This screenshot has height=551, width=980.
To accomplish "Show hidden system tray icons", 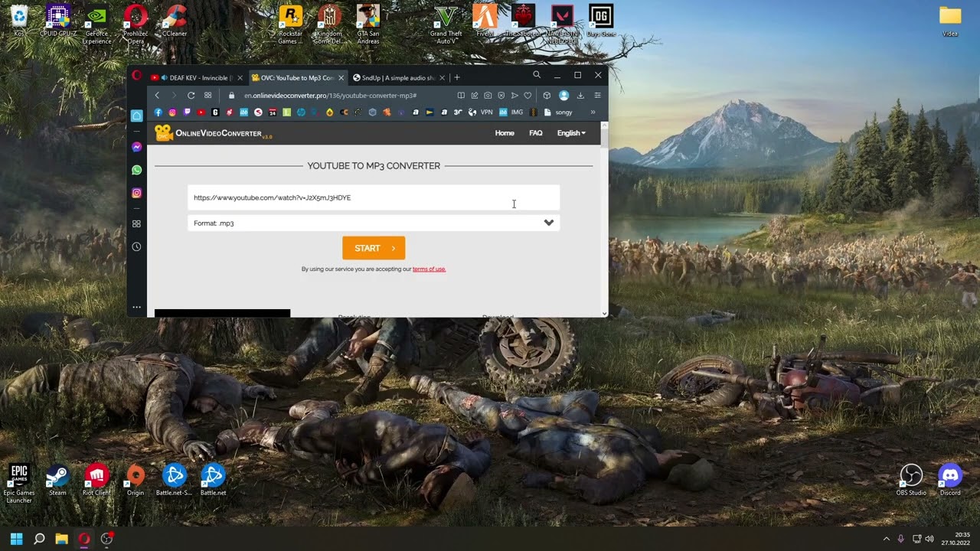I will (x=887, y=539).
